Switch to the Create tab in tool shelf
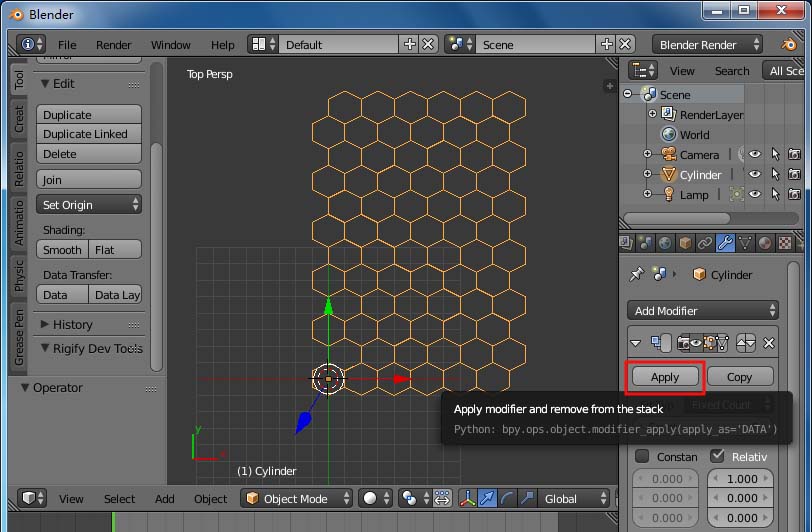Screen dimensions: 812x532 tap(18, 121)
